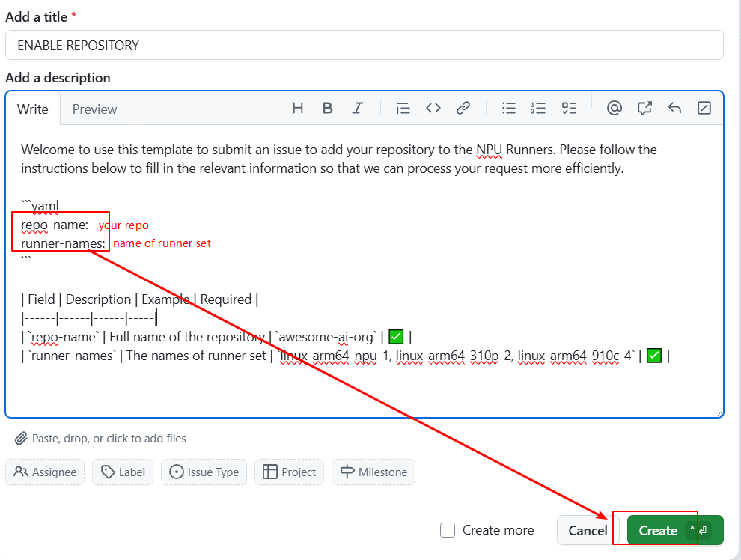Toggle bold formatting in the toolbar
Image resolution: width=741 pixels, height=560 pixels.
[x=328, y=109]
